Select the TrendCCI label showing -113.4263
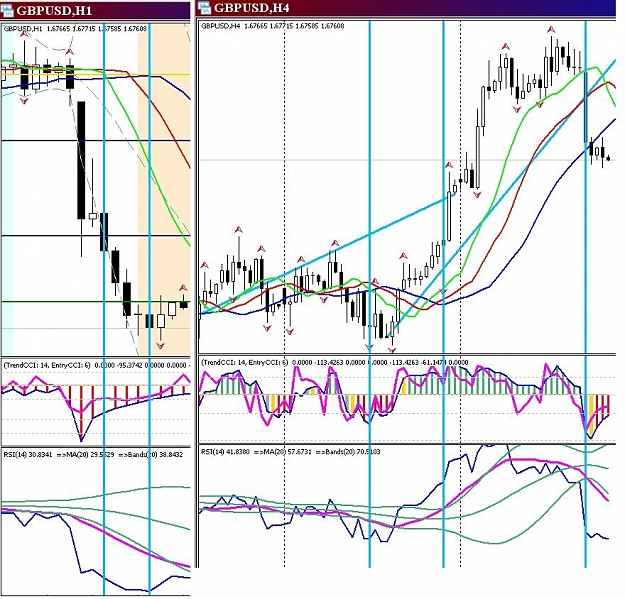The height and width of the screenshot is (599, 625). coord(334,362)
